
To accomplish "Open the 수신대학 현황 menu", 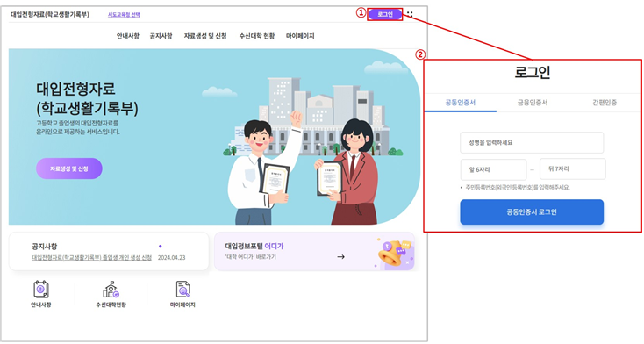I will tap(257, 36).
